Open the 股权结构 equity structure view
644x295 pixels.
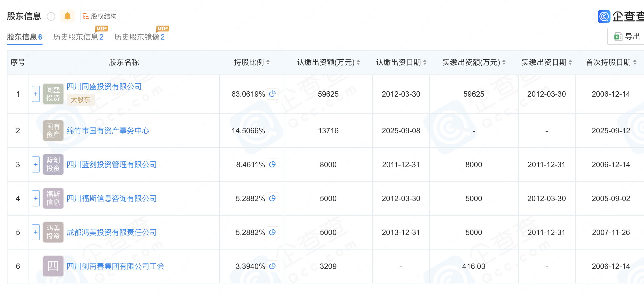tap(100, 16)
